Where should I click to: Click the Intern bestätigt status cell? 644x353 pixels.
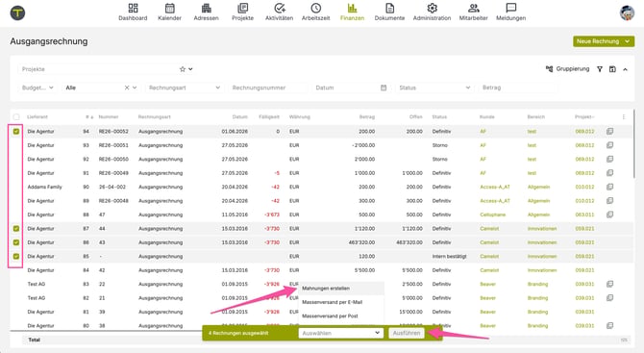coord(449,257)
